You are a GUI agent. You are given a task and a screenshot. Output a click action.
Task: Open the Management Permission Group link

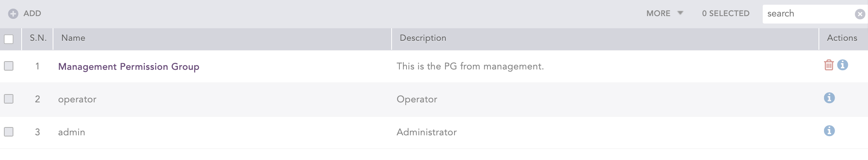point(128,67)
